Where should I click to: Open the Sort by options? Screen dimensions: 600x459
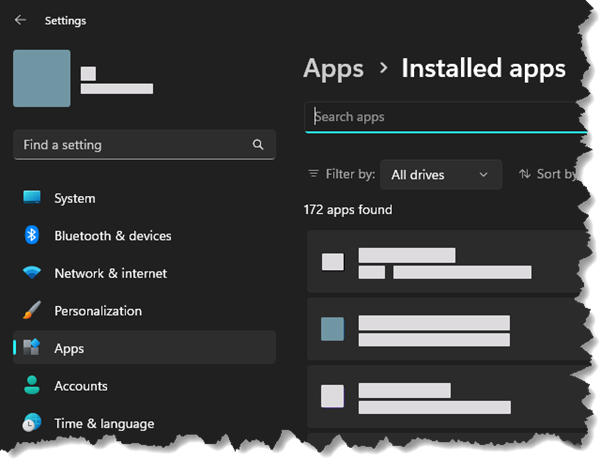[547, 174]
